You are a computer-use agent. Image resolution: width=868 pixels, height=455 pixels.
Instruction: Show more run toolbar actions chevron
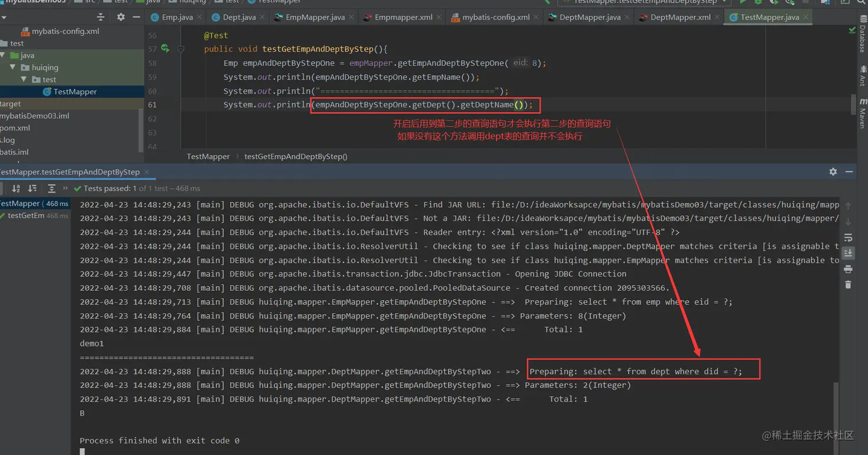65,188
